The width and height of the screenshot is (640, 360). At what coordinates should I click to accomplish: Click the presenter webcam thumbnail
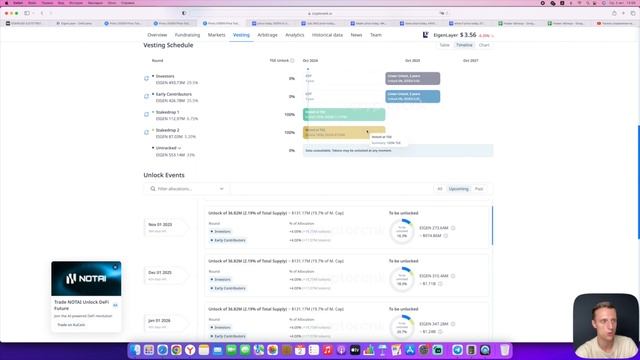coord(606,326)
